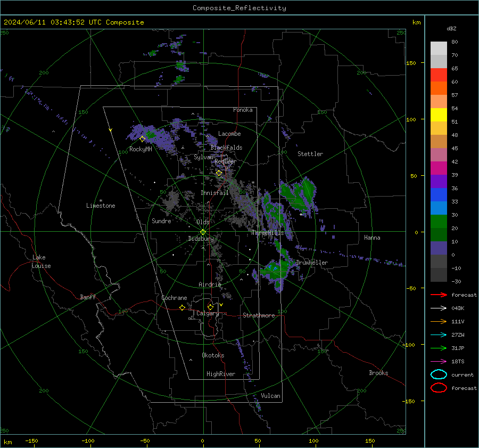Click the 18TS legend label

458,362
